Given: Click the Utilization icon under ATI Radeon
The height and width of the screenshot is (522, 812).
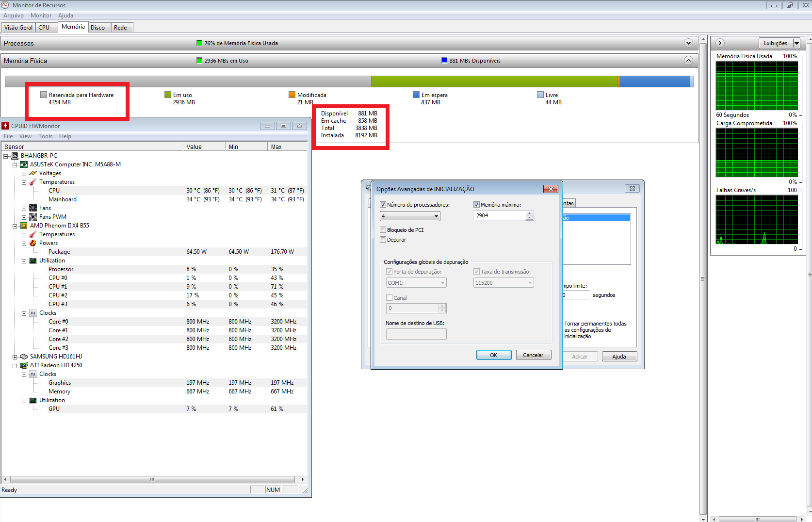Looking at the screenshot, I should [33, 400].
